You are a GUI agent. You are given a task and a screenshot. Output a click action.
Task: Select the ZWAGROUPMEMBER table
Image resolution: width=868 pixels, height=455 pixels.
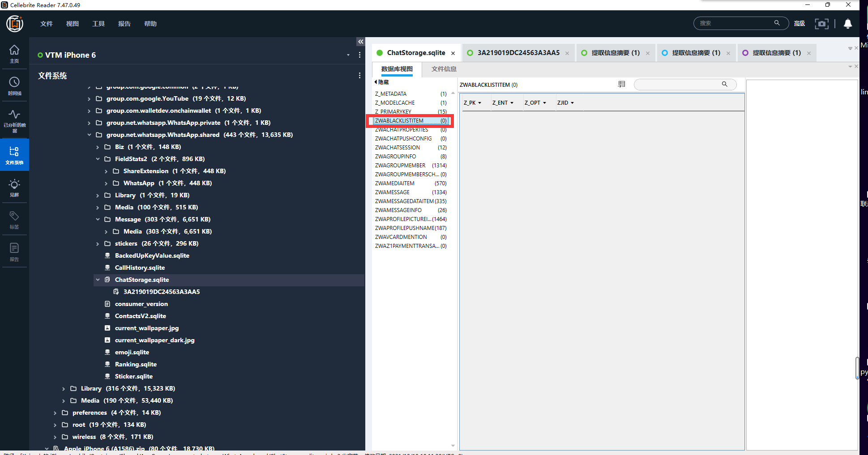(410, 166)
